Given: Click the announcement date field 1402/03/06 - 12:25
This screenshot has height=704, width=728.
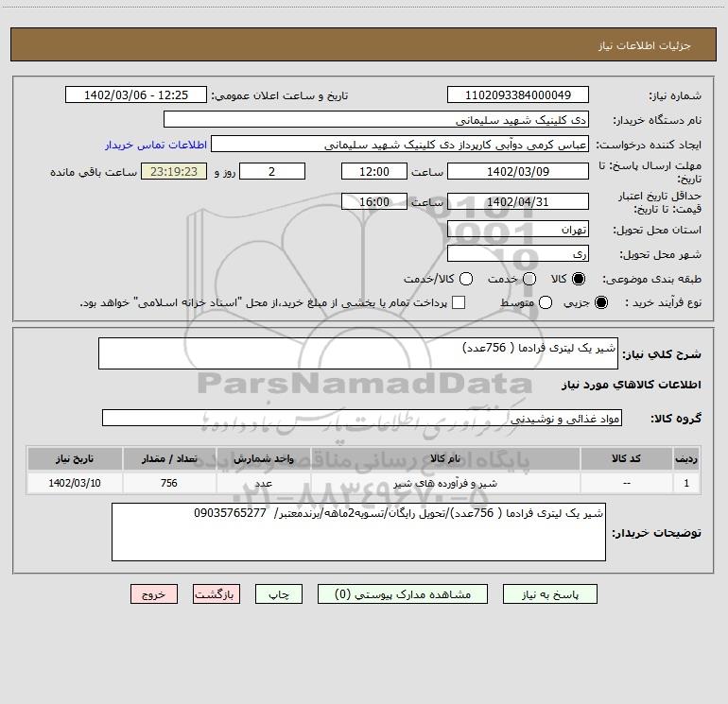Looking at the screenshot, I should pos(136,94).
